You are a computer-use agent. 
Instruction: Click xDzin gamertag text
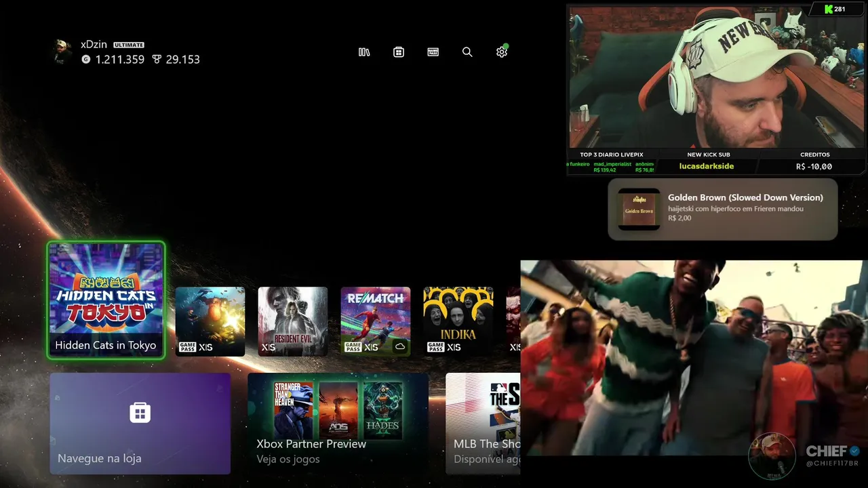94,44
